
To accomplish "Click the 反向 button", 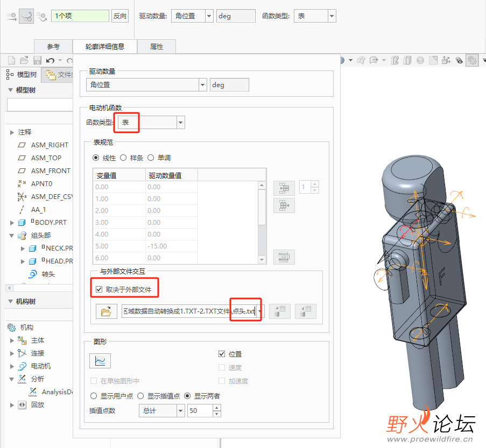I will (x=120, y=16).
